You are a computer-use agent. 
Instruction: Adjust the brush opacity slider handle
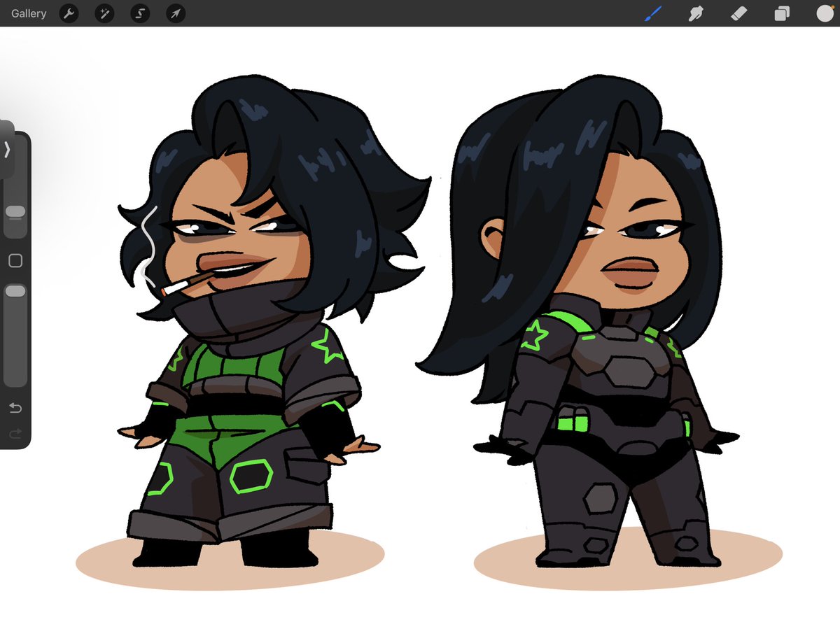(x=15, y=290)
